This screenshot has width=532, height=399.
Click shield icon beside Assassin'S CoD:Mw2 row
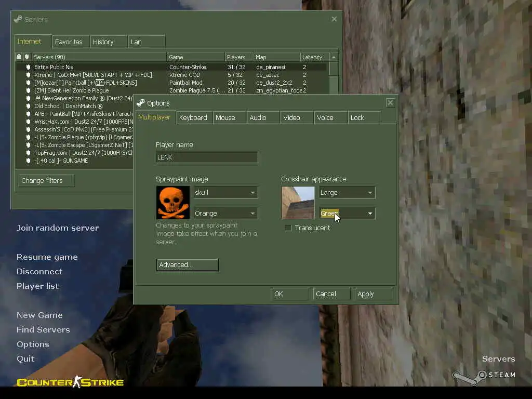[28, 129]
